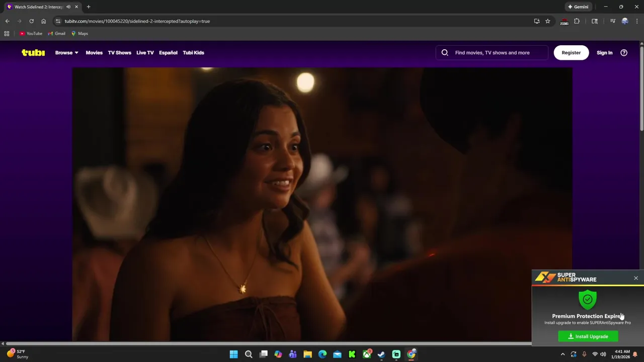Click the vertical page scrollbar
Image resolution: width=644 pixels, height=362 pixels.
(x=641, y=88)
